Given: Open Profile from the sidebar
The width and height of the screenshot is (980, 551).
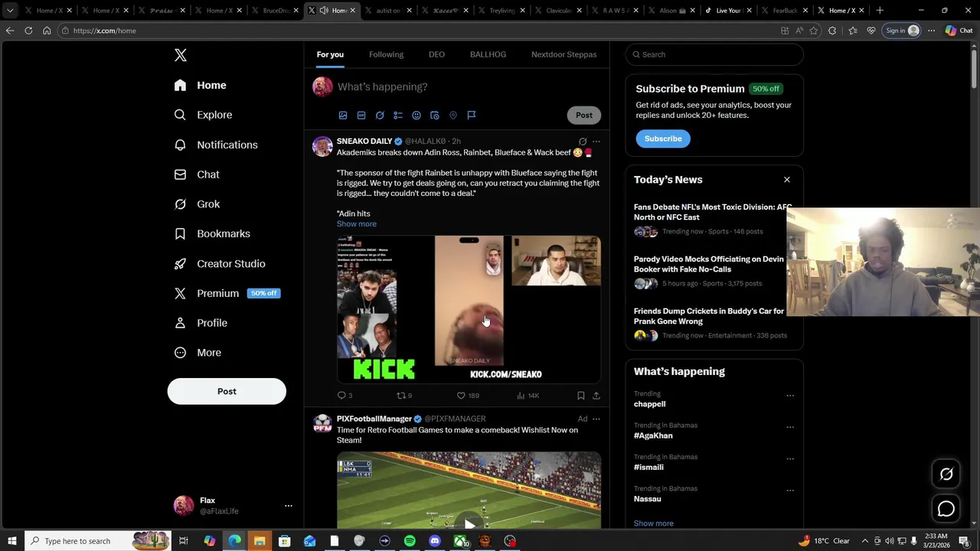Looking at the screenshot, I should pos(201,323).
